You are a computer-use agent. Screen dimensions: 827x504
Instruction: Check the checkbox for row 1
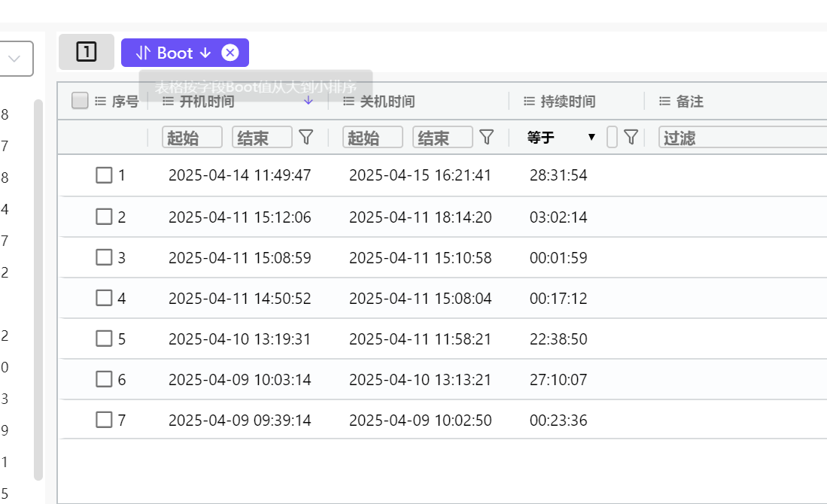pos(104,175)
